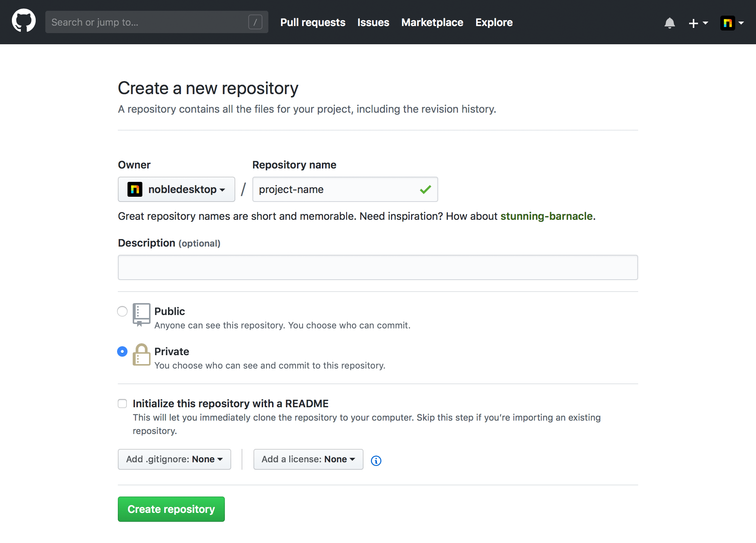Screen dimensions: 756x543
Task: Click the Public repository book icon
Action: point(141,315)
